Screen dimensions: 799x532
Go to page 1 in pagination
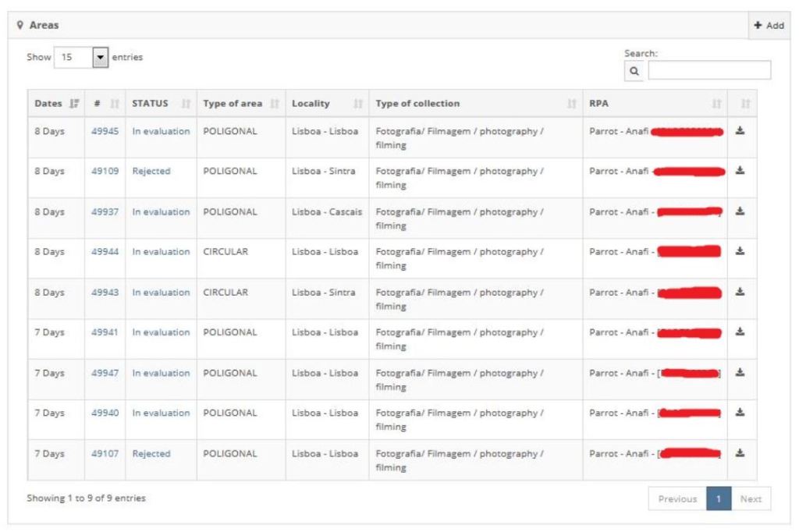point(717,499)
